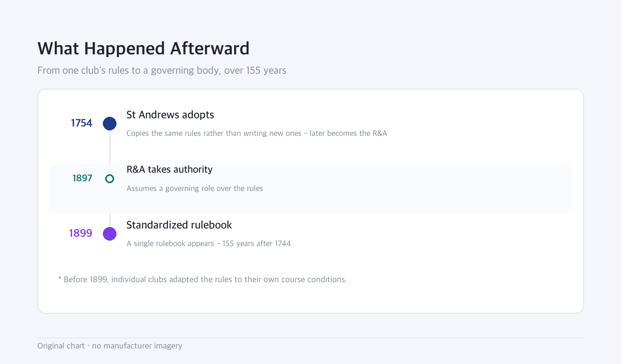The image size is (621, 364).
Task: Select the 1754 year label
Action: tap(82, 123)
